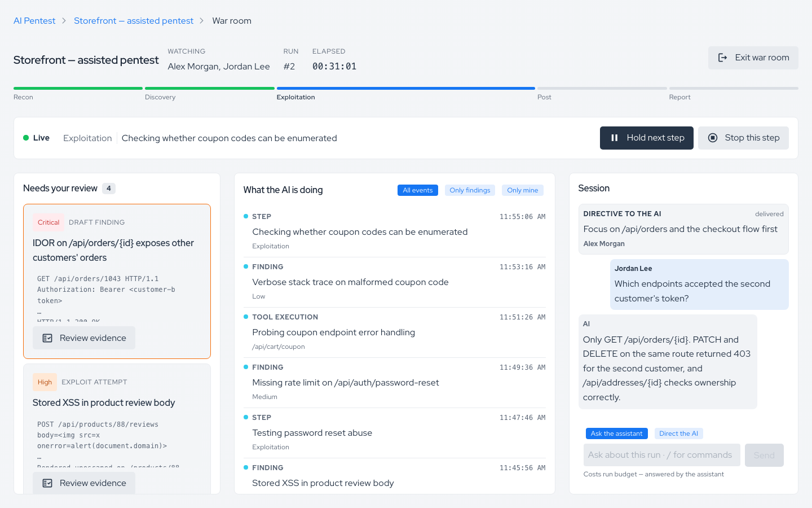
Task: Click the AI reply starting 'Only GET /api/orders/{id}'
Action: tap(668, 361)
